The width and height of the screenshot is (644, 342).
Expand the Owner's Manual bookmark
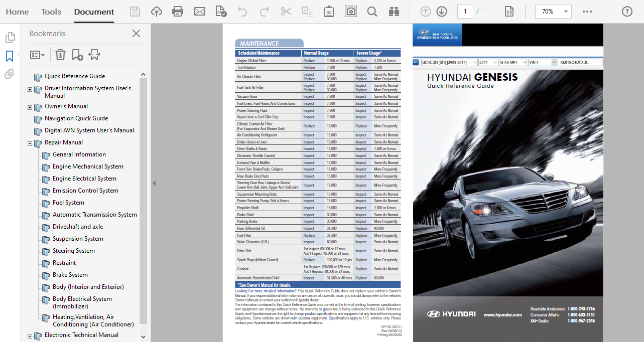(30, 107)
